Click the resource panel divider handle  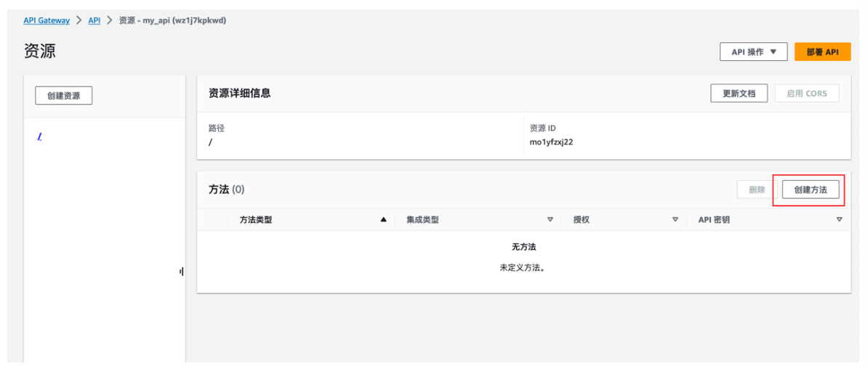pos(181,271)
